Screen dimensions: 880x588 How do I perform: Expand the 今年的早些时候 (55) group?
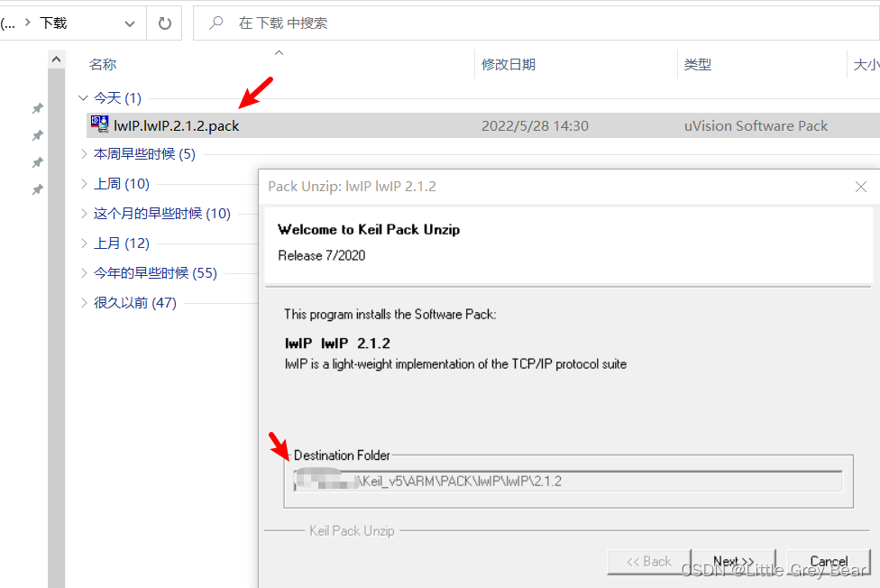click(x=84, y=273)
